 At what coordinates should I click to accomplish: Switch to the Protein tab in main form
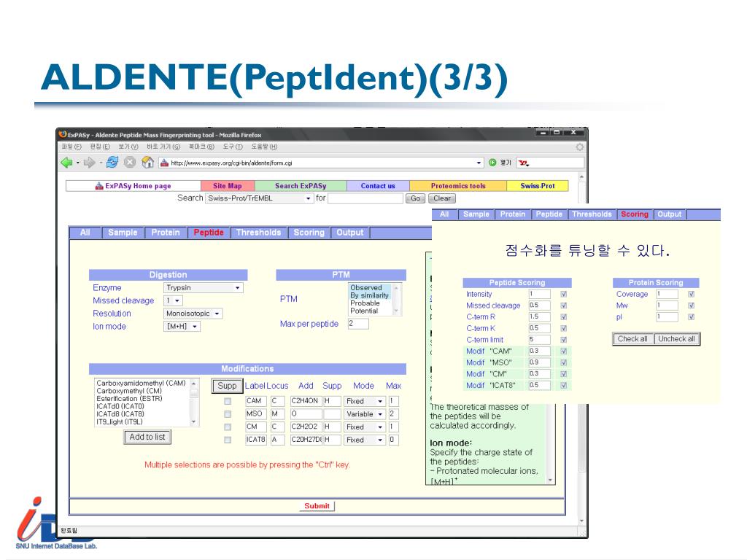point(166,233)
